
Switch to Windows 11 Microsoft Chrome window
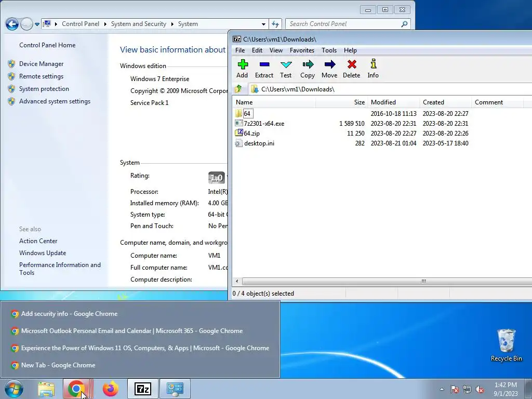[x=140, y=348]
